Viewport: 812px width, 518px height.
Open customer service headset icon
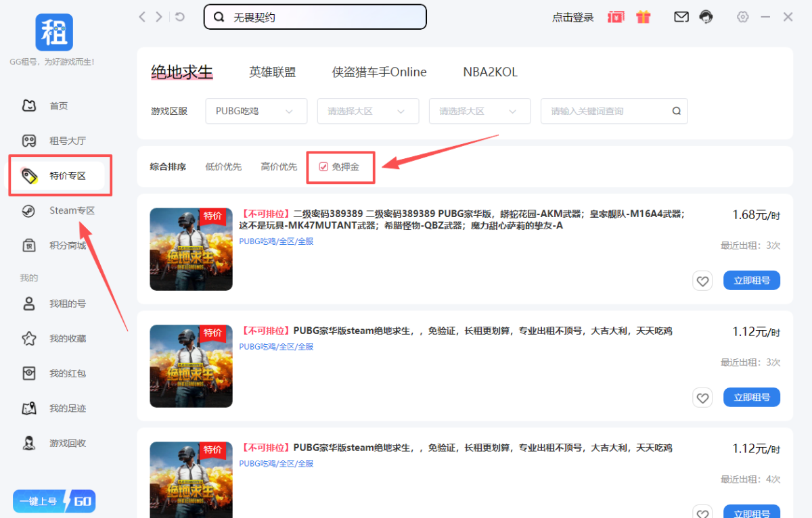click(x=706, y=17)
